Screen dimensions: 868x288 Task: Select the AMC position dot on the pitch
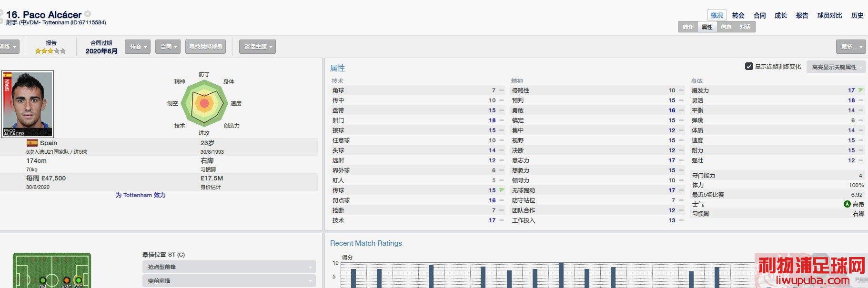(66, 280)
